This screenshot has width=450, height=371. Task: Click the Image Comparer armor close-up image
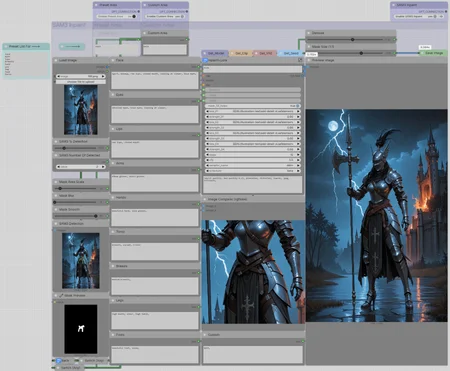tap(253, 272)
